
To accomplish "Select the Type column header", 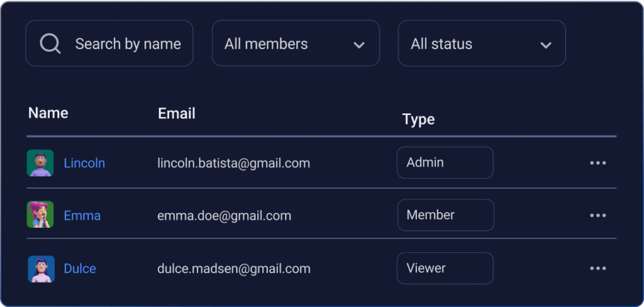I will tap(418, 120).
